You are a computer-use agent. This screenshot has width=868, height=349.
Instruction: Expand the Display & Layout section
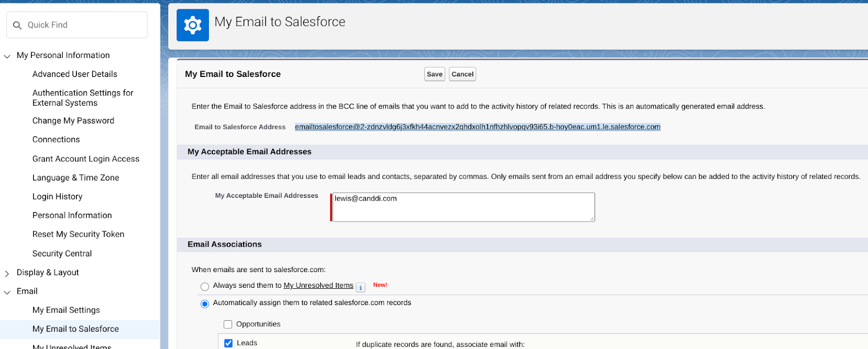(7, 273)
